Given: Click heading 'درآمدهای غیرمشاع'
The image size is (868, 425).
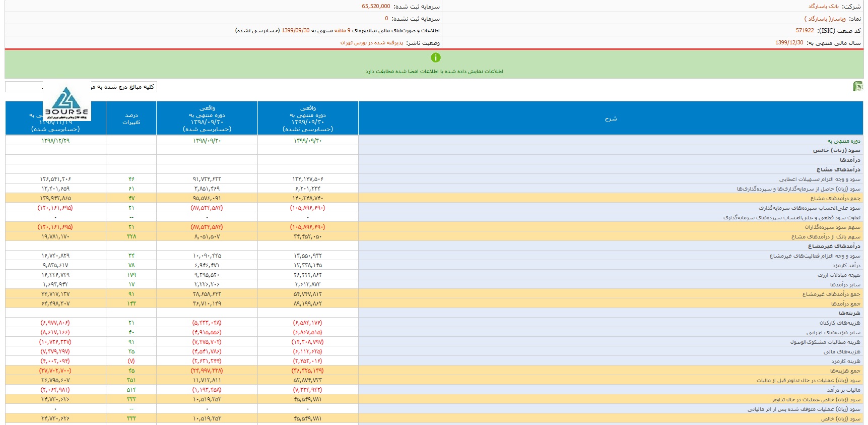Looking at the screenshot, I should coord(834,246).
